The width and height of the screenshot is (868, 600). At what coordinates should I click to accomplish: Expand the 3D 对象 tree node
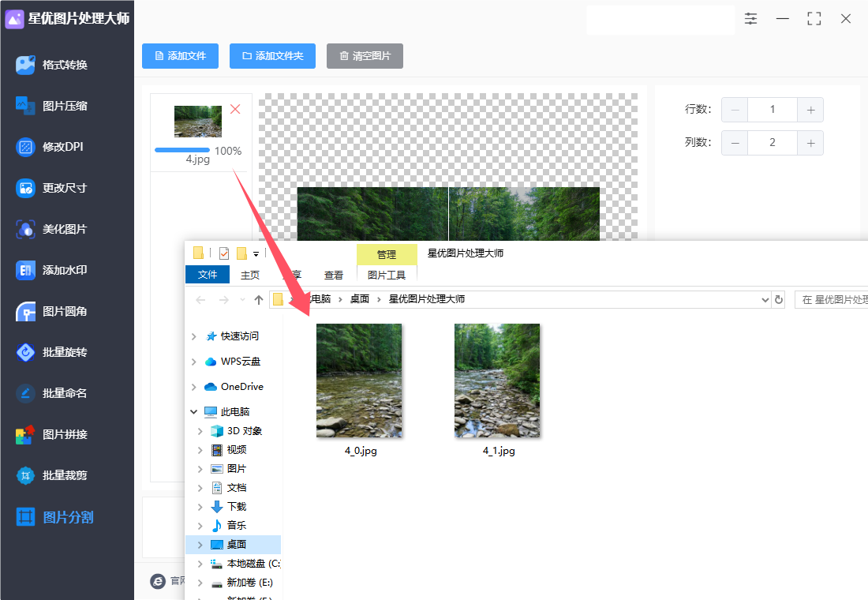point(200,431)
